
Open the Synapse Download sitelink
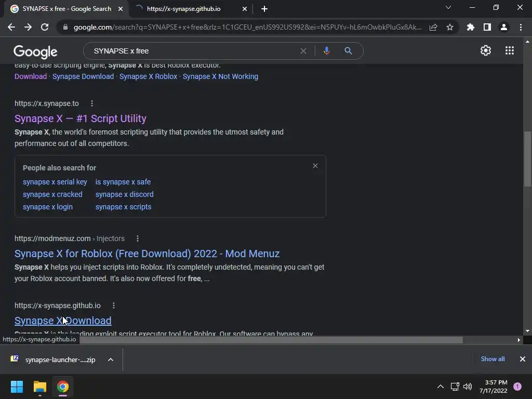click(83, 76)
